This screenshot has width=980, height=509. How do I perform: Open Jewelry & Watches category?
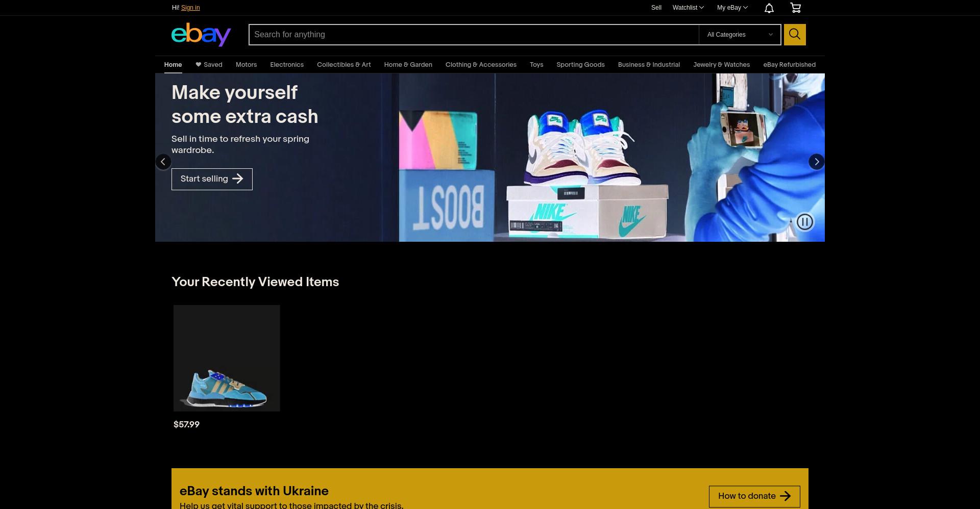(722, 65)
